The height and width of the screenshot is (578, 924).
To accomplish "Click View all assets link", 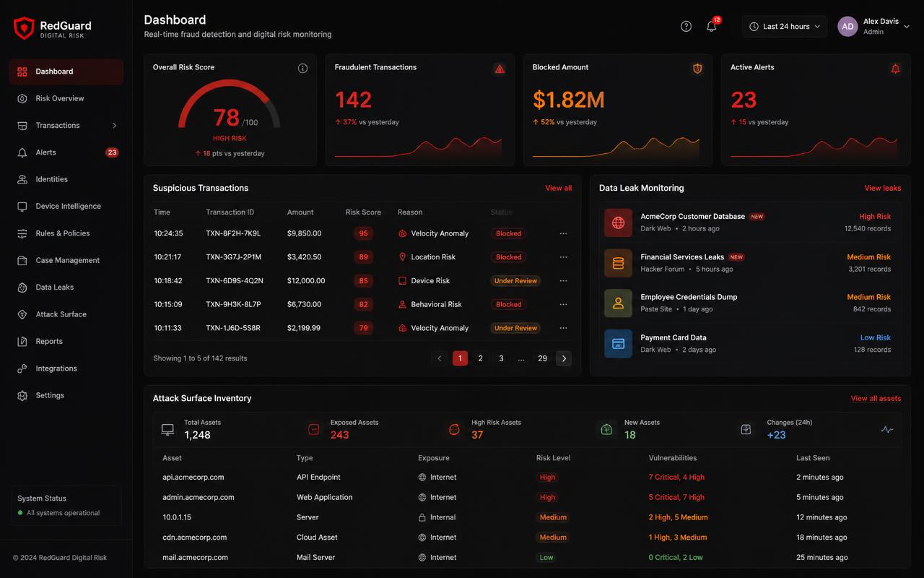I will [876, 398].
